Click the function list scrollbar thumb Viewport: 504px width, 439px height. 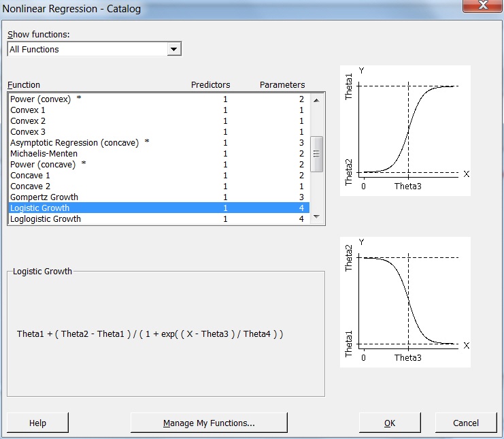tap(316, 154)
